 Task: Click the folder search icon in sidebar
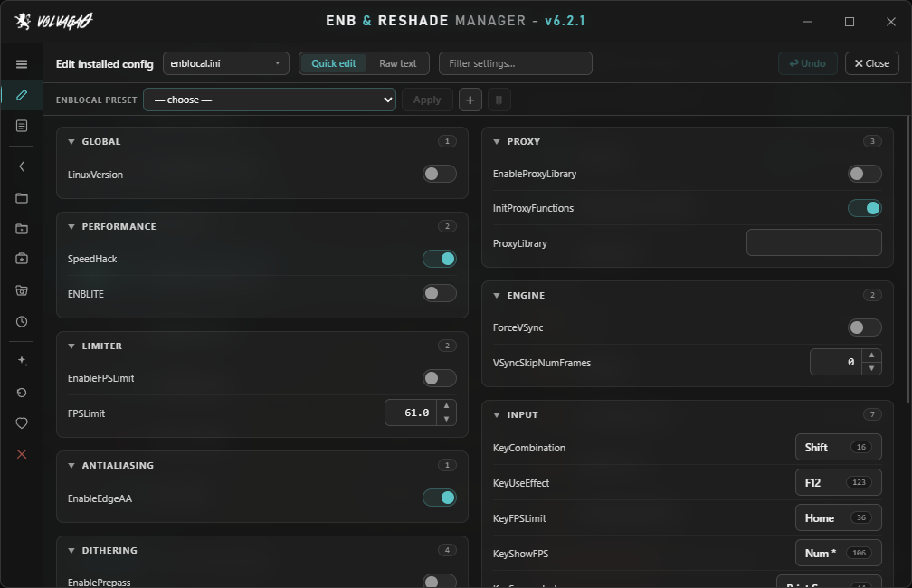22,290
